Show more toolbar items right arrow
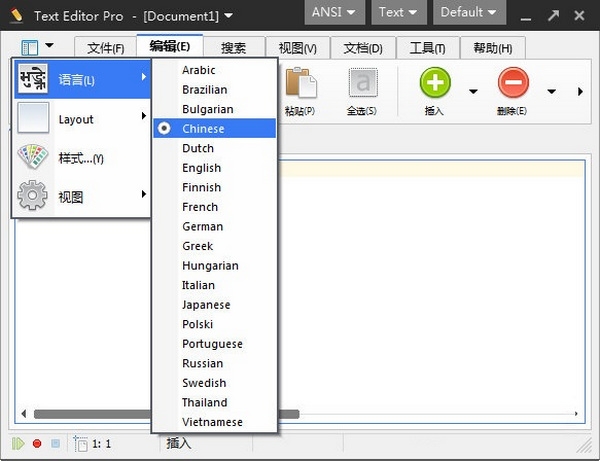 [x=580, y=91]
